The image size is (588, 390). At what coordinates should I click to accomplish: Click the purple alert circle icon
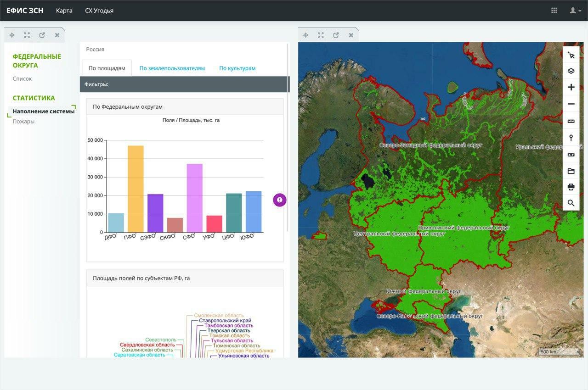[280, 200]
